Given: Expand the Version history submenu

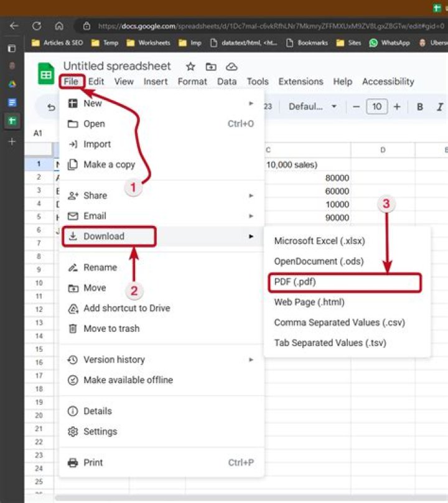Looking at the screenshot, I should tap(162, 360).
